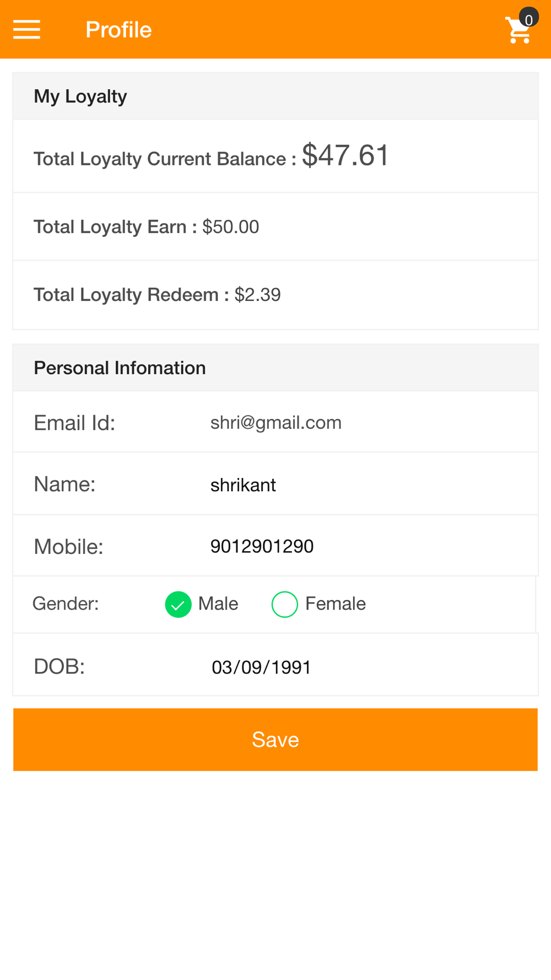Image resolution: width=551 pixels, height=980 pixels.
Task: Tap the Male label text
Action: click(x=218, y=604)
